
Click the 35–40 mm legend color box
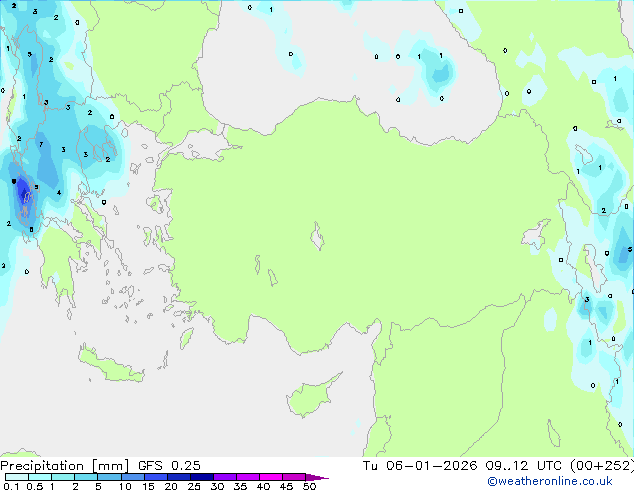(x=248, y=477)
